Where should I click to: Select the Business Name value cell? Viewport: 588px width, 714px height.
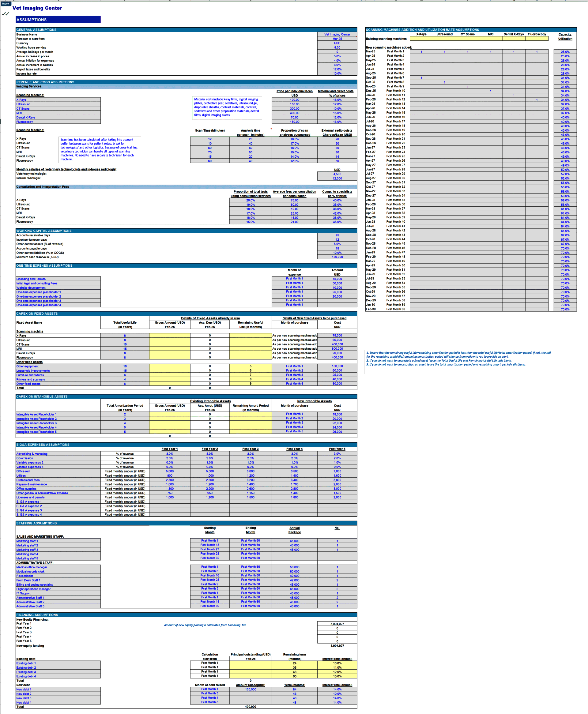pyautogui.click(x=337, y=34)
